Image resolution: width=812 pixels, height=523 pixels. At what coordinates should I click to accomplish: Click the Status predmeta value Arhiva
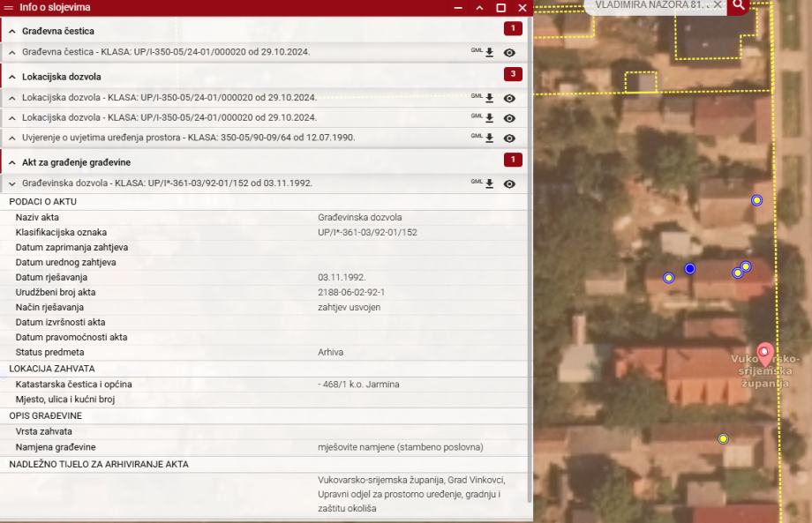click(x=330, y=352)
